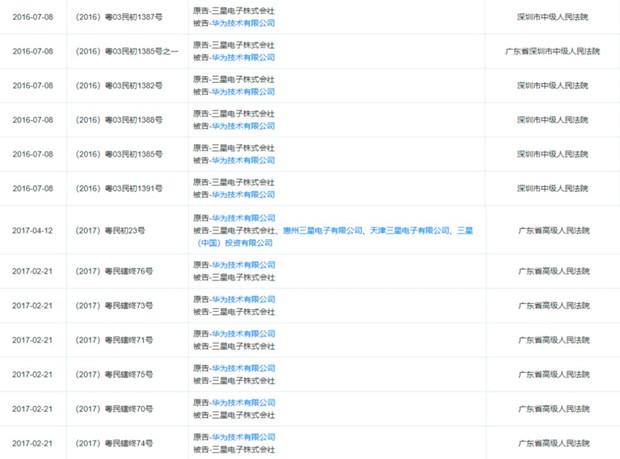
Task: Select case number (2017)粤民辖终73号
Action: [x=114, y=306]
